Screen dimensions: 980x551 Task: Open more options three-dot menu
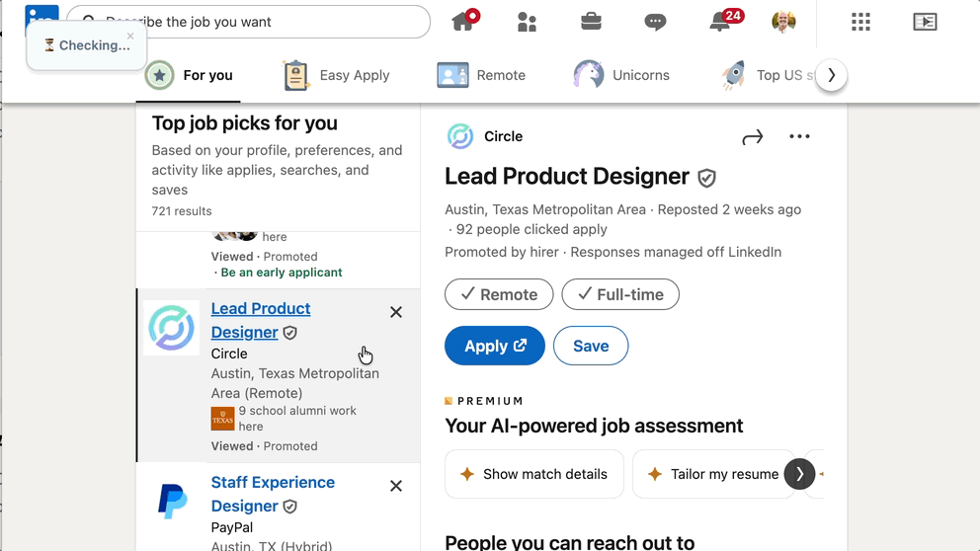pyautogui.click(x=799, y=136)
